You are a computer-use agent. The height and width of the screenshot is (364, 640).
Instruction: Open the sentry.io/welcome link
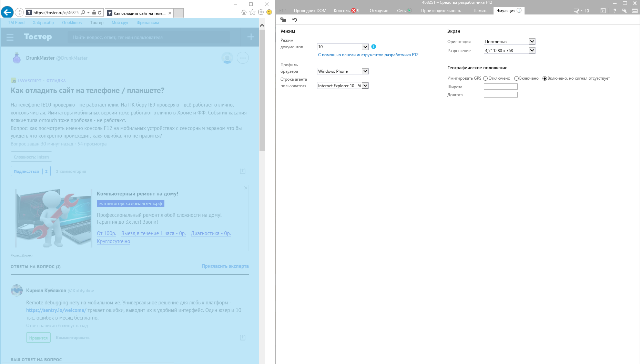coord(56,310)
